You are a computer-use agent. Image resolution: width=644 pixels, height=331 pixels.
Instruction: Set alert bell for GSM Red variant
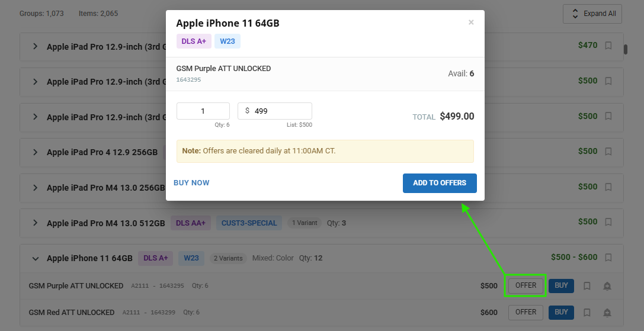pos(607,313)
